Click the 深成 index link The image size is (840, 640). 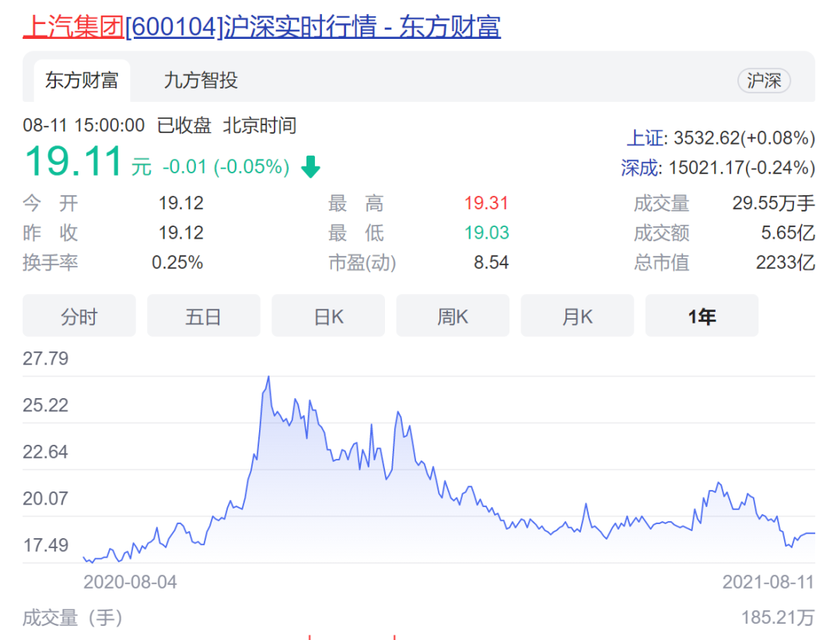639,168
